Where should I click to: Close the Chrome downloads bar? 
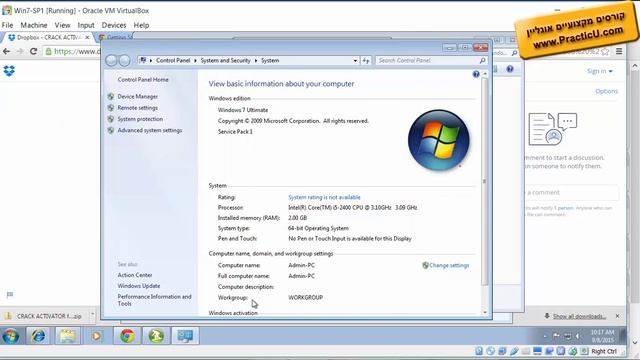point(617,316)
